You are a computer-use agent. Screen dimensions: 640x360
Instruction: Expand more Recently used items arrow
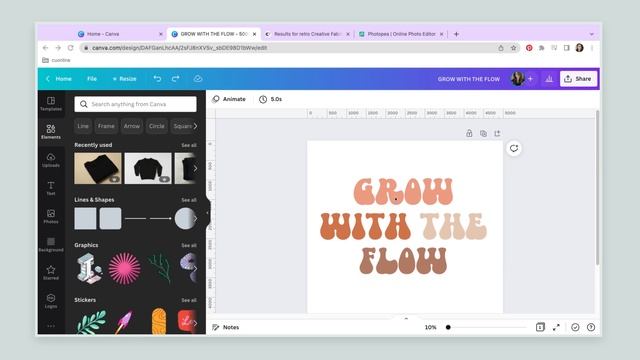tap(195, 168)
